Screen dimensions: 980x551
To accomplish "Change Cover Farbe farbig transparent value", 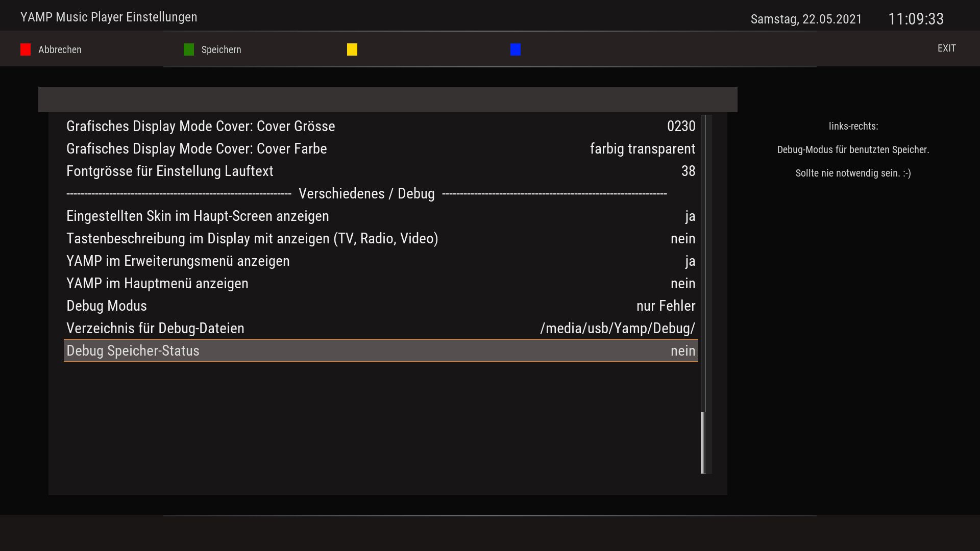I will tap(642, 149).
